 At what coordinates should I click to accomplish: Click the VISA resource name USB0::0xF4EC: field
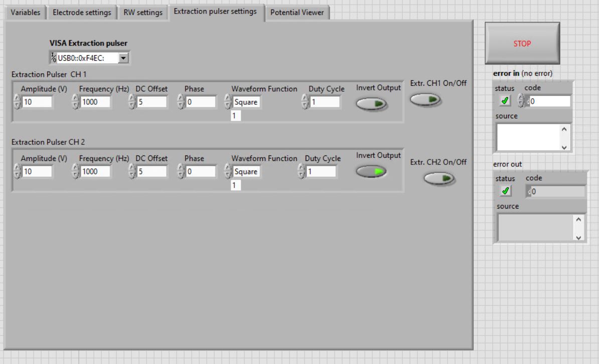[x=87, y=58]
